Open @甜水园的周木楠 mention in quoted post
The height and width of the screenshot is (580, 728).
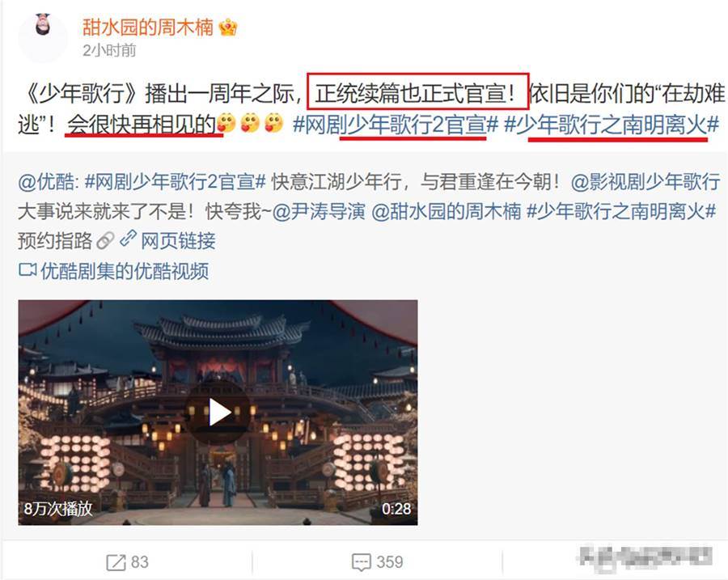pos(447,212)
